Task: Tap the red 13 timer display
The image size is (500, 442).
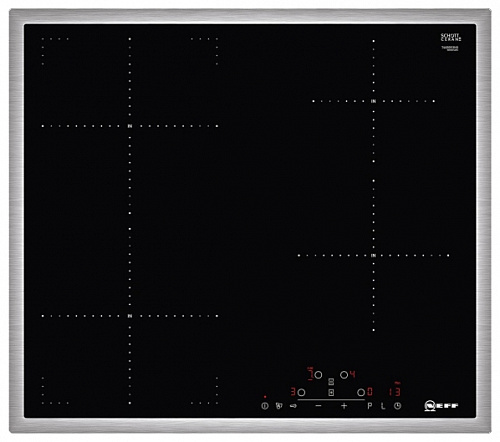Action: [x=395, y=391]
